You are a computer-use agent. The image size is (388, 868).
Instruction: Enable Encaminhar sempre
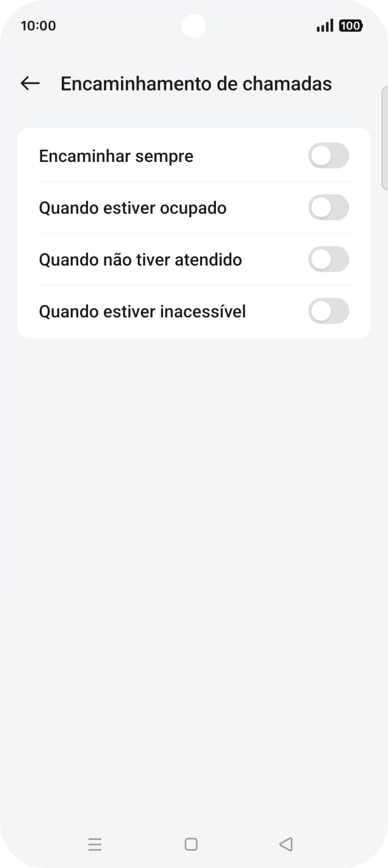click(329, 156)
